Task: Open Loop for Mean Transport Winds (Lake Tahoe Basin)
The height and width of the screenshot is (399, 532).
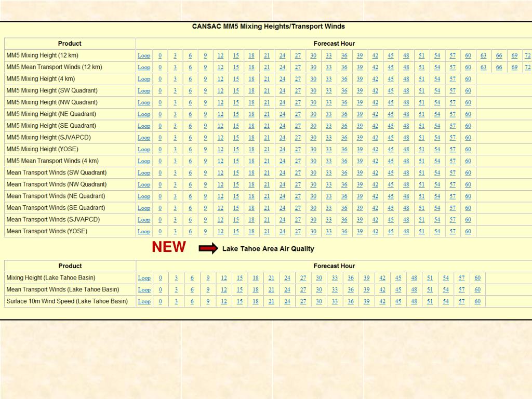Action: click(144, 290)
